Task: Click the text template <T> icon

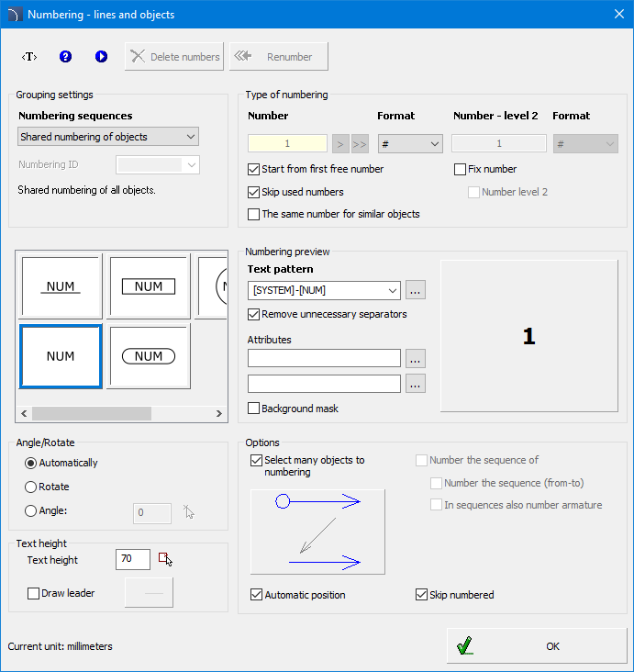Action: pos(29,57)
